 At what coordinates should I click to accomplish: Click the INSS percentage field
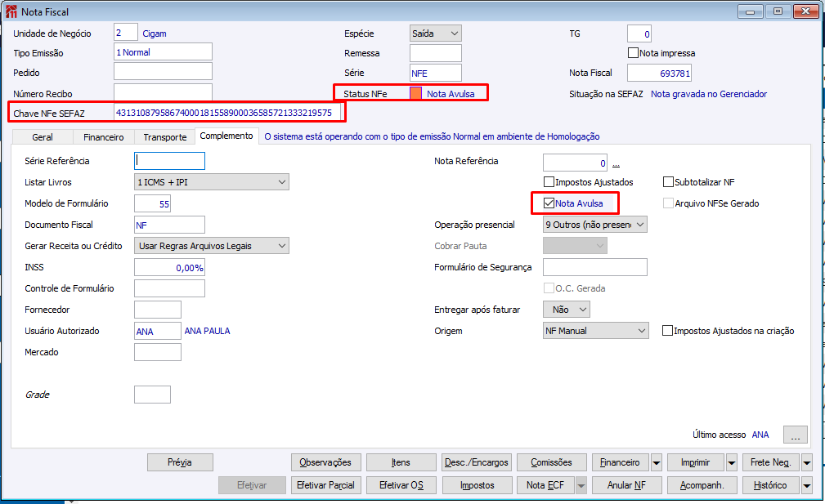pos(169,267)
